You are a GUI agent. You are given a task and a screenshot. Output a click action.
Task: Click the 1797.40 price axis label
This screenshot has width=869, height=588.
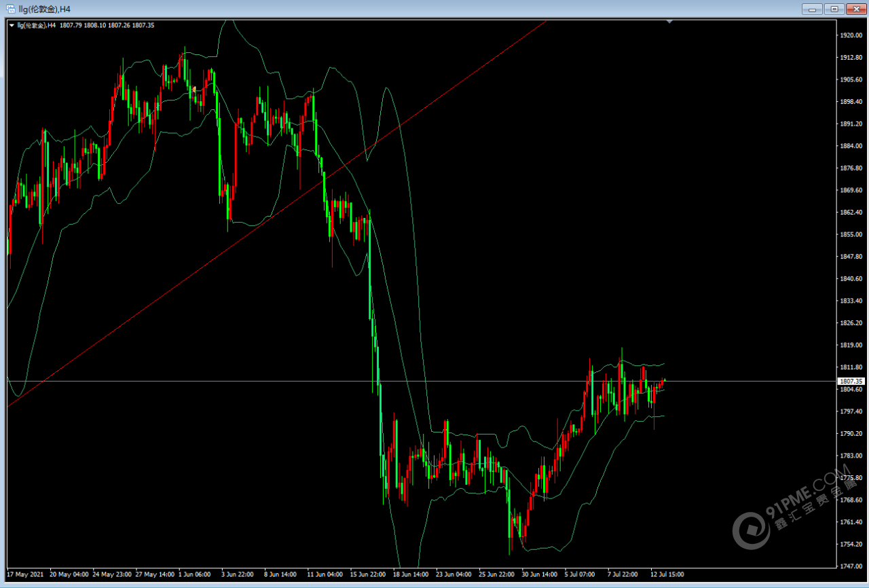851,411
